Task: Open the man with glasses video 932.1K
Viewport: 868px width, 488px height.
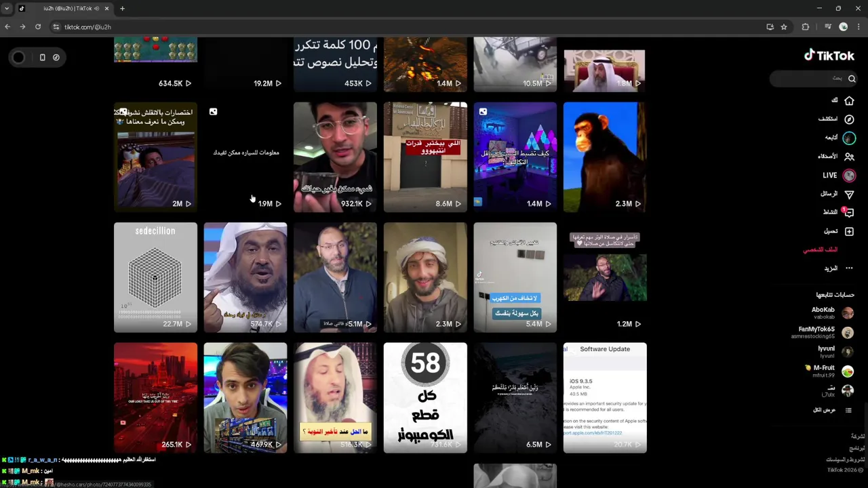Action: (x=335, y=157)
